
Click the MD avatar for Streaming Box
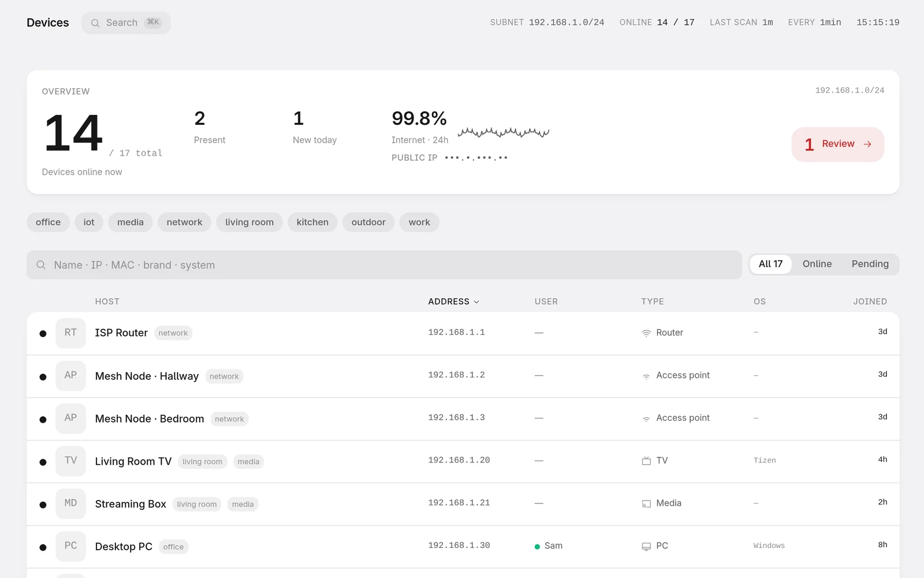click(x=70, y=503)
